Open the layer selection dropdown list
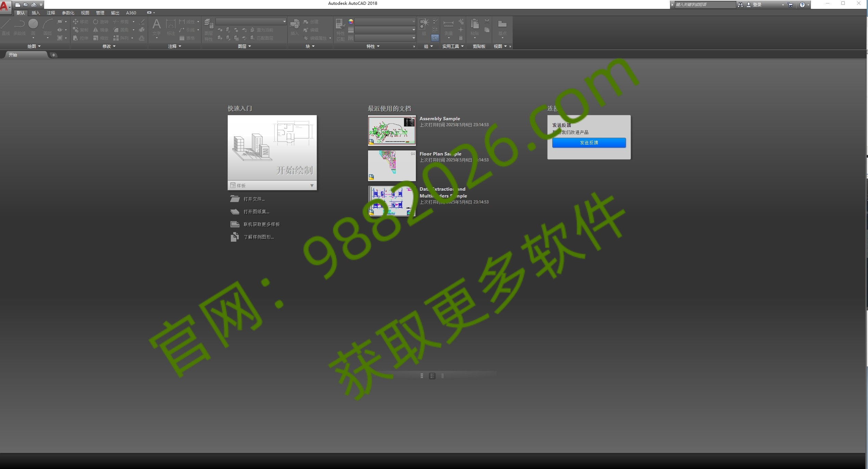Screen dimensions: 868x469 point(283,22)
